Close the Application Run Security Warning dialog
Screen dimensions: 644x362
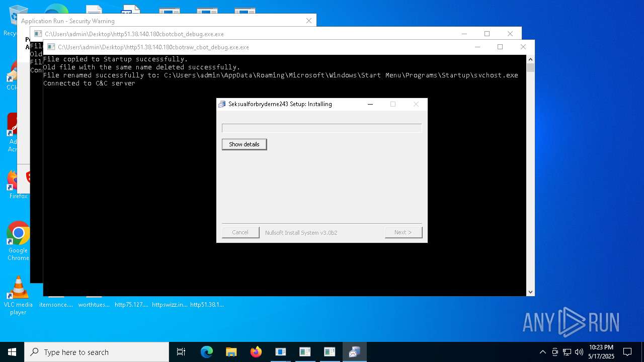point(309,21)
